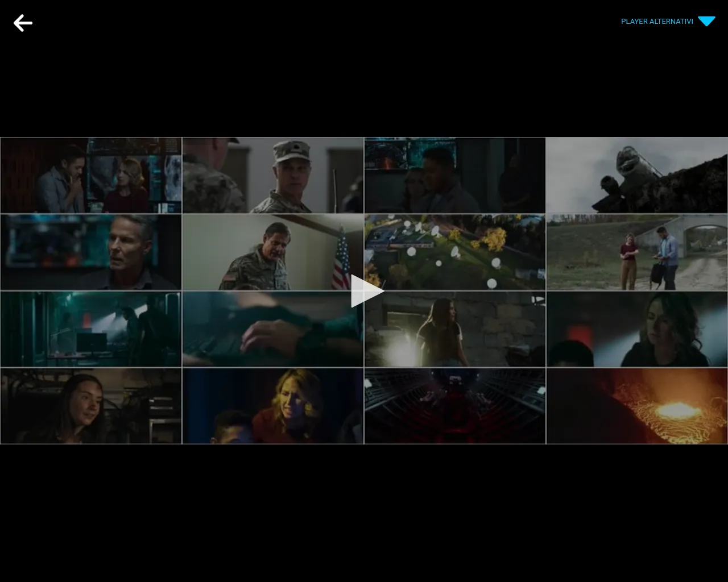This screenshot has width=728, height=582.
Task: Click the dark monitor room thumbnail in top row
Action: 455,175
